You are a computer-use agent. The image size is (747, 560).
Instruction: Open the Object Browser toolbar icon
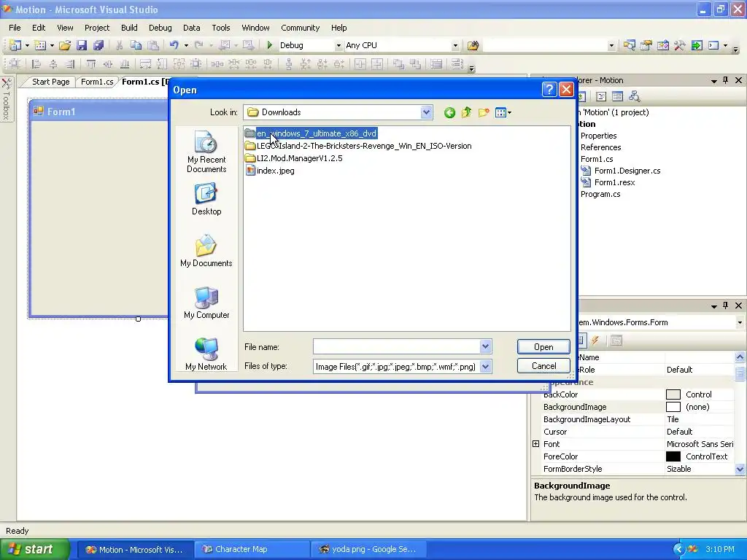point(662,45)
